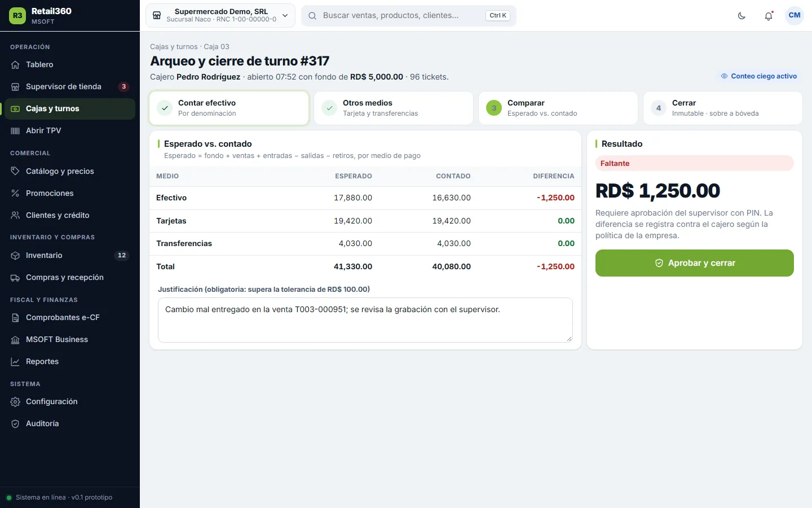The image size is (812, 508).
Task: Click the checkmark circle on Otros medios step
Action: (x=329, y=108)
